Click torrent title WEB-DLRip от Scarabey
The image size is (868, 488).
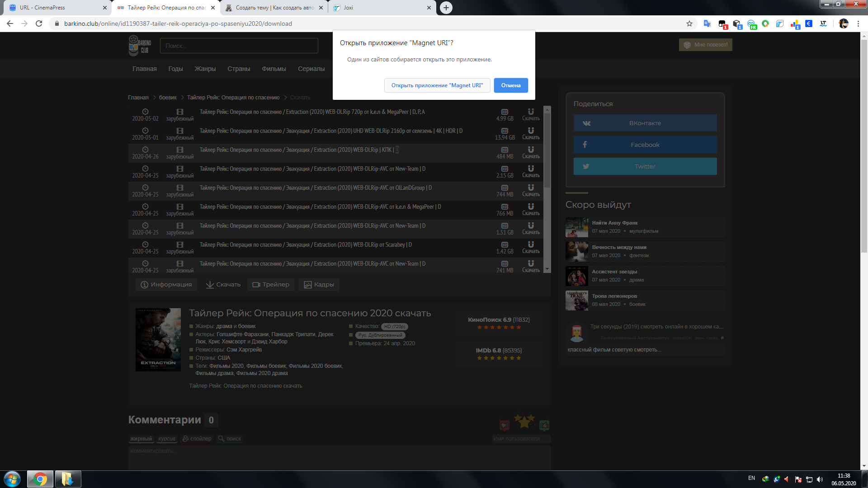pos(306,245)
